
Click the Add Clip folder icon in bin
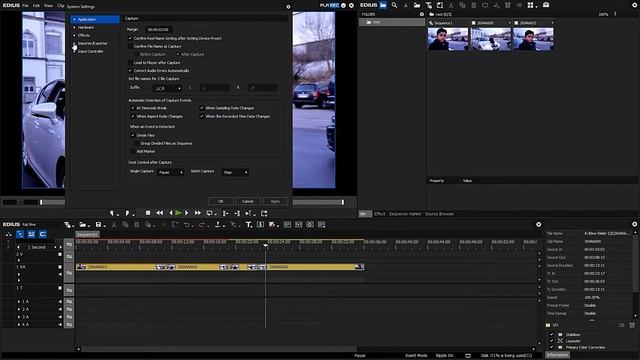pos(417,5)
